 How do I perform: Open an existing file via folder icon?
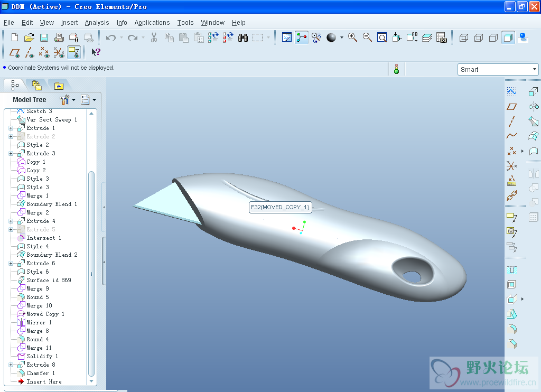(x=30, y=38)
